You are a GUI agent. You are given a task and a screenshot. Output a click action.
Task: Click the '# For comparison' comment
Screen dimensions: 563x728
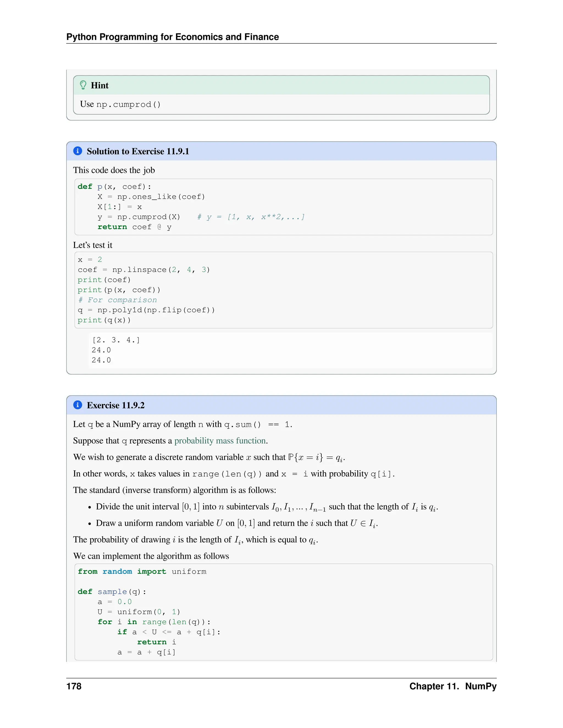pos(117,300)
